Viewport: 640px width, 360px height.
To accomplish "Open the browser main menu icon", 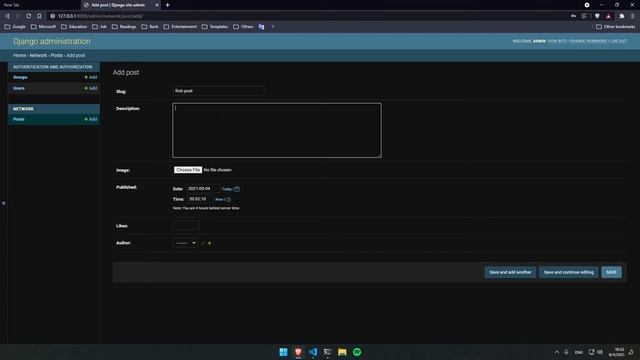I will point(633,16).
